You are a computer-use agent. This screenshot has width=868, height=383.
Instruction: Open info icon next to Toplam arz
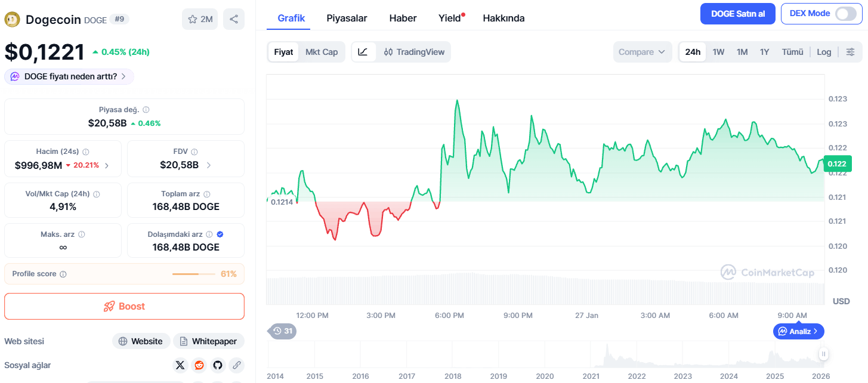tap(207, 194)
